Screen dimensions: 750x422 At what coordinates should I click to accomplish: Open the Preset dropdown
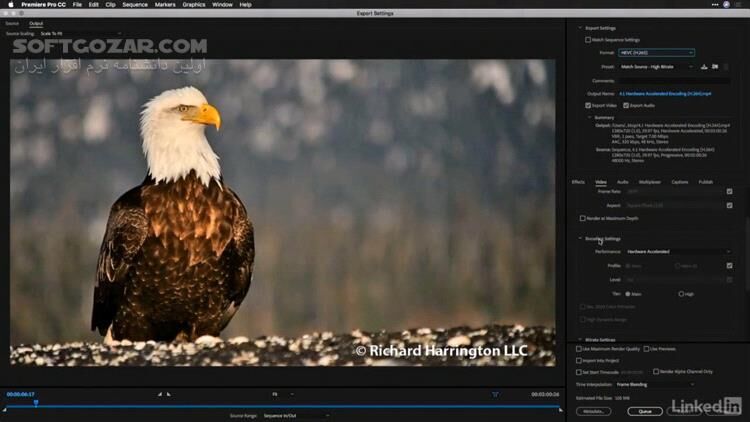(x=656, y=67)
